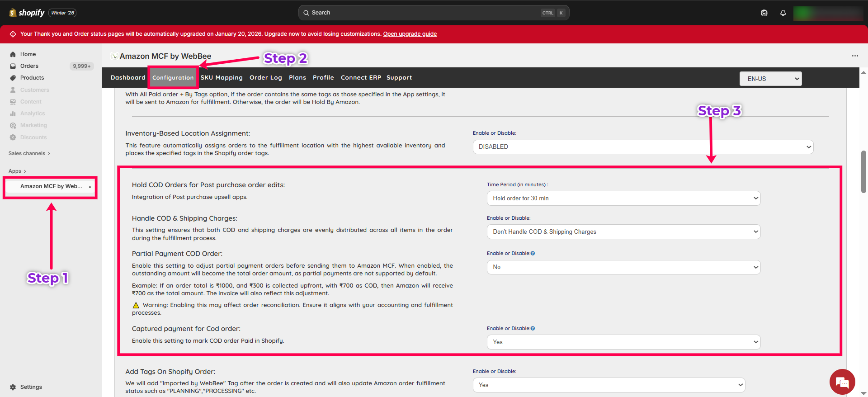Switch to the SKU Mapping tab
The height and width of the screenshot is (397, 868).
pyautogui.click(x=222, y=78)
